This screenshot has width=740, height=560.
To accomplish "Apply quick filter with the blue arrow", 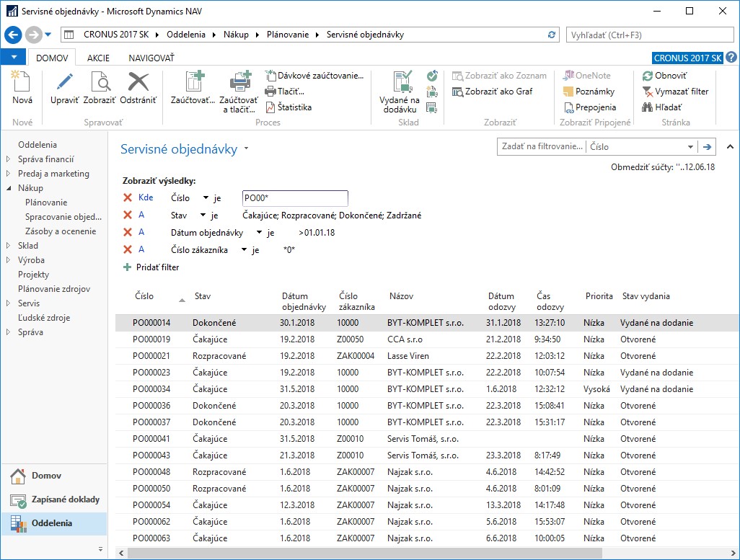I will click(707, 147).
